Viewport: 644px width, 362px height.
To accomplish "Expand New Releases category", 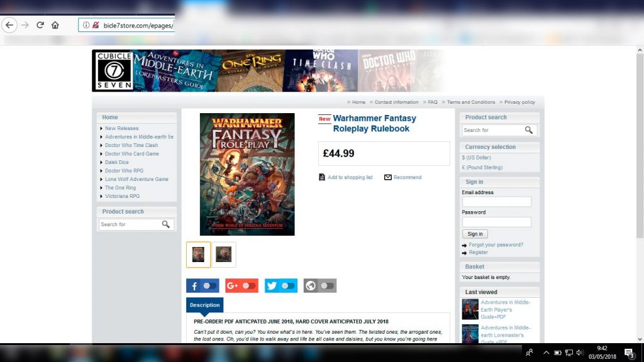I will (x=121, y=128).
